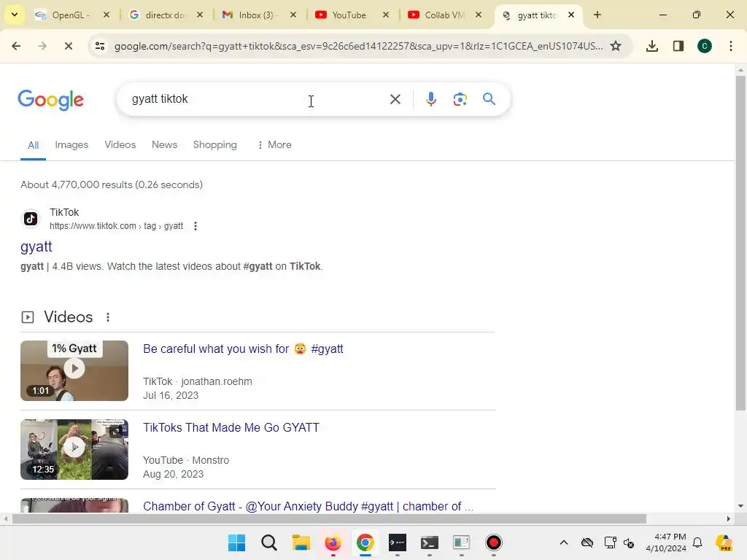This screenshot has width=747, height=560.
Task: Open Firefox from taskbar
Action: pyautogui.click(x=333, y=542)
